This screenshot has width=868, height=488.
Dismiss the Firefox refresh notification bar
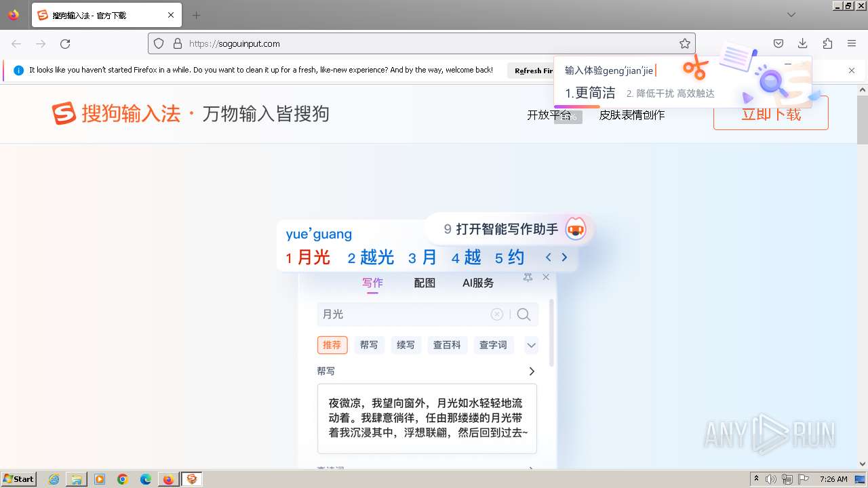[852, 70]
